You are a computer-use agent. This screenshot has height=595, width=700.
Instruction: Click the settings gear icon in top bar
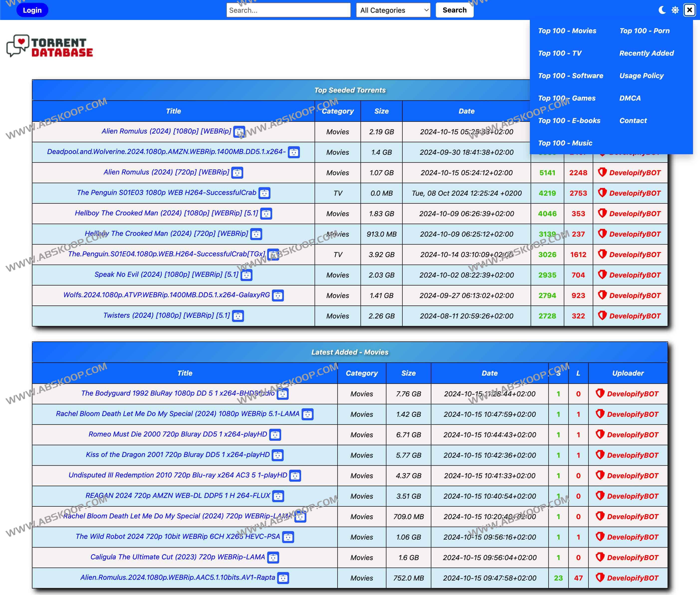tap(674, 9)
